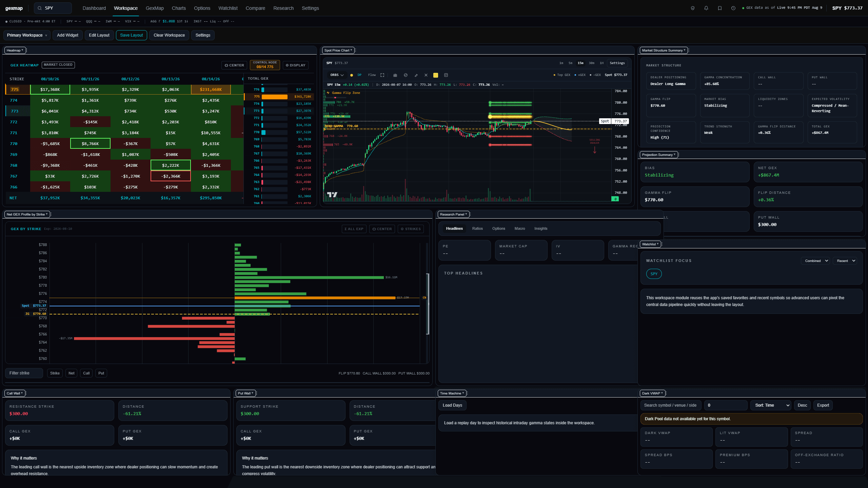Click the Save Layout button
The height and width of the screenshot is (488, 868).
(132, 35)
